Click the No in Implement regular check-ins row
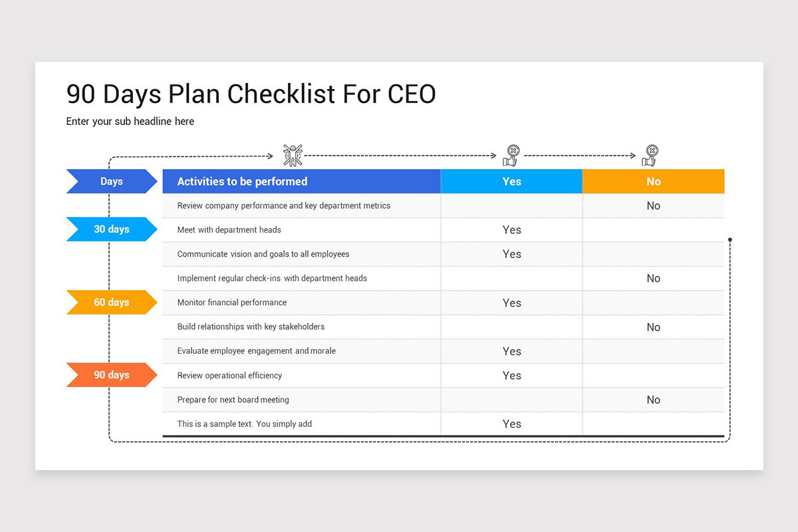This screenshot has width=798, height=532. click(653, 279)
